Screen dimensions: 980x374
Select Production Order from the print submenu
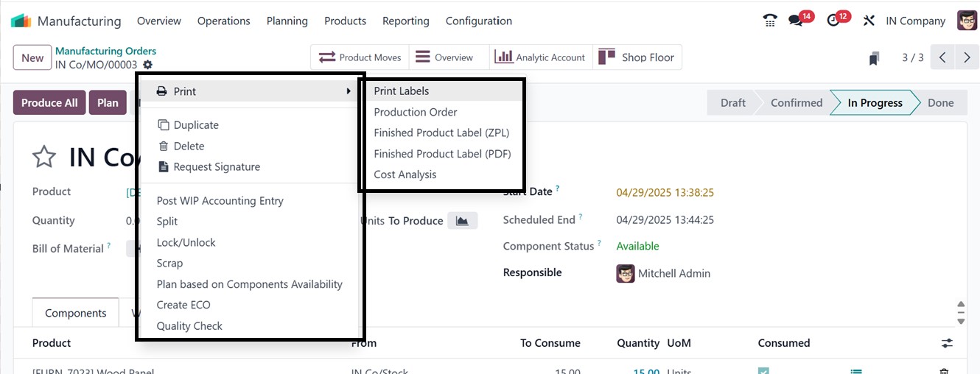coord(416,112)
